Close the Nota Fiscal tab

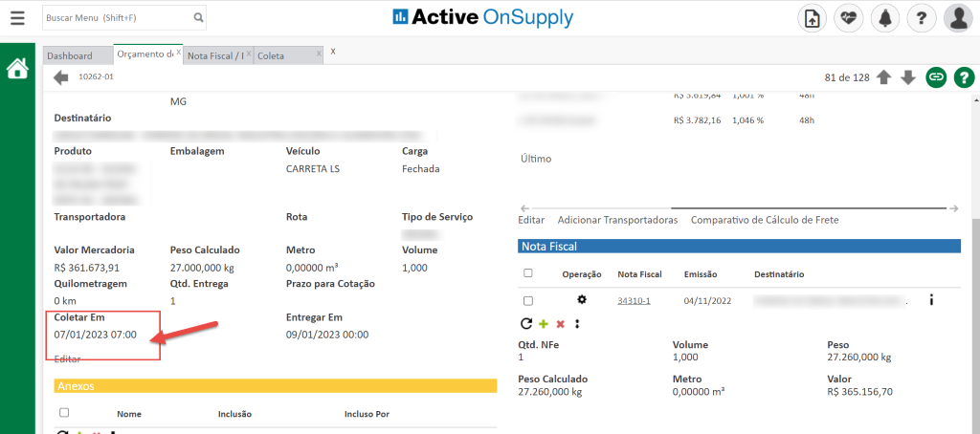(x=250, y=54)
